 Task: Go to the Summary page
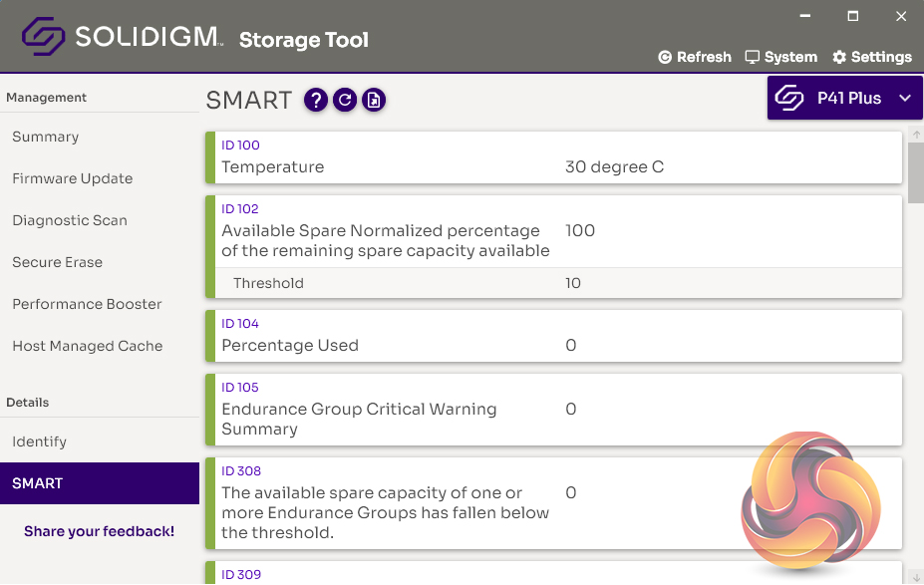pos(46,137)
